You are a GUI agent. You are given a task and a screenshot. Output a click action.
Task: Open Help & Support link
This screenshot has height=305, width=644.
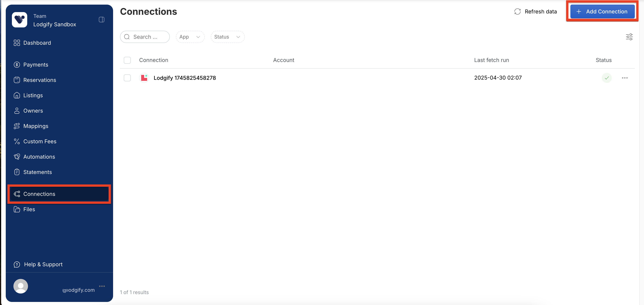pyautogui.click(x=43, y=265)
